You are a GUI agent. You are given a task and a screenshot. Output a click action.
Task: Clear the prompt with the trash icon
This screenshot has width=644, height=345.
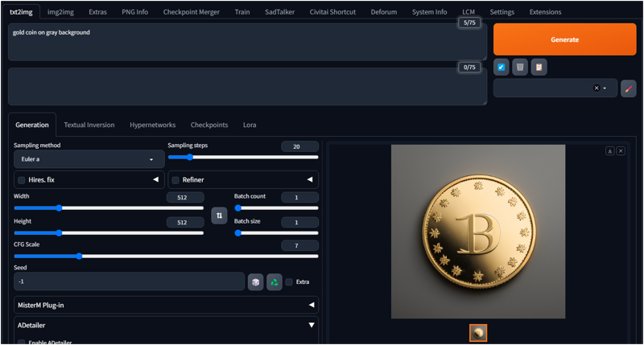coord(520,68)
